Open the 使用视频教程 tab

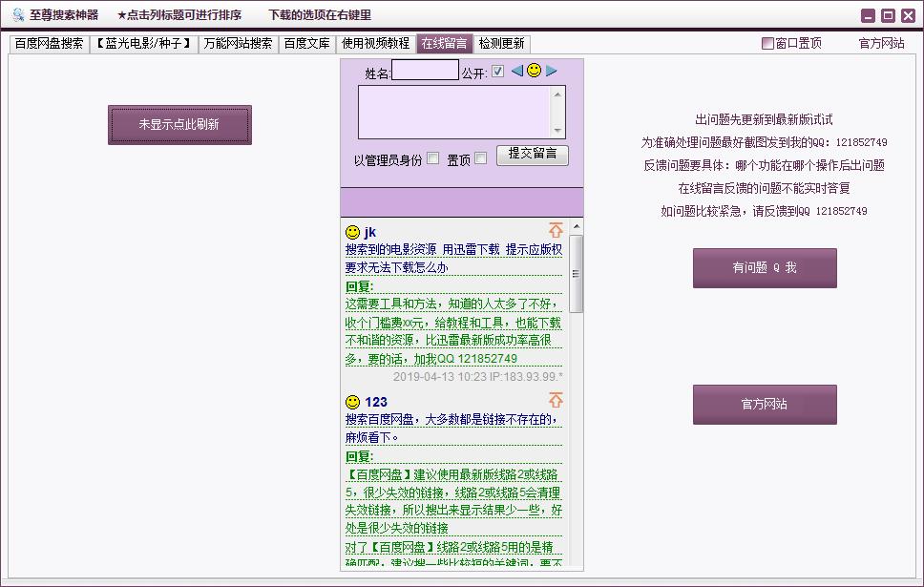click(x=374, y=42)
